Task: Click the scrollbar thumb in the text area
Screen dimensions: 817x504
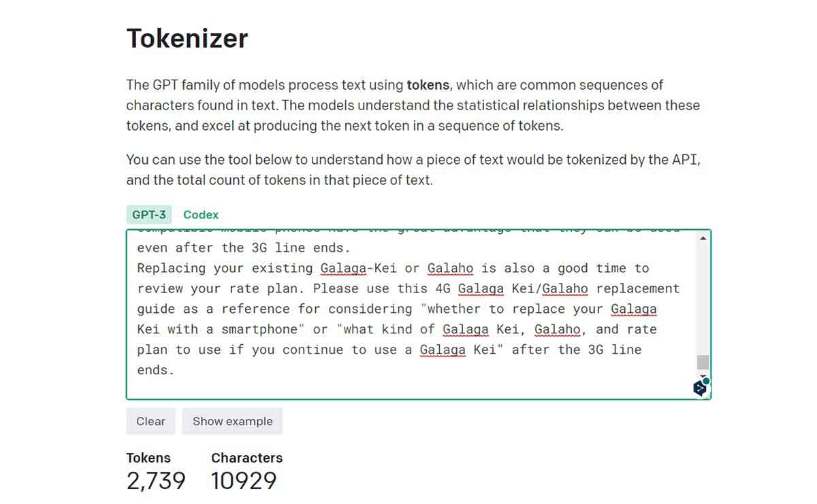Action: pos(703,363)
